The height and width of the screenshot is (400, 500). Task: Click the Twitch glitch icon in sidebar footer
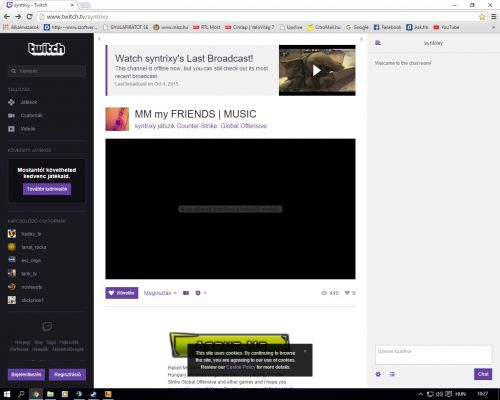point(47,326)
